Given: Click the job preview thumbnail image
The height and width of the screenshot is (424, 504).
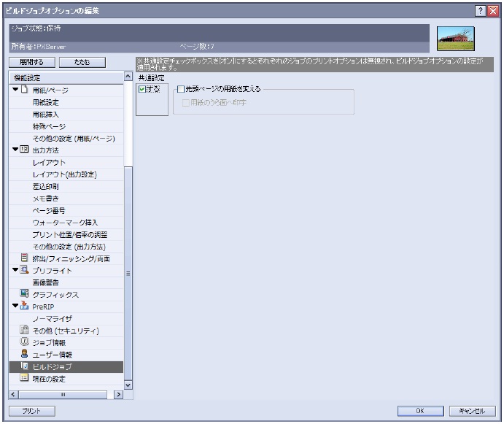Looking at the screenshot, I should [455, 38].
